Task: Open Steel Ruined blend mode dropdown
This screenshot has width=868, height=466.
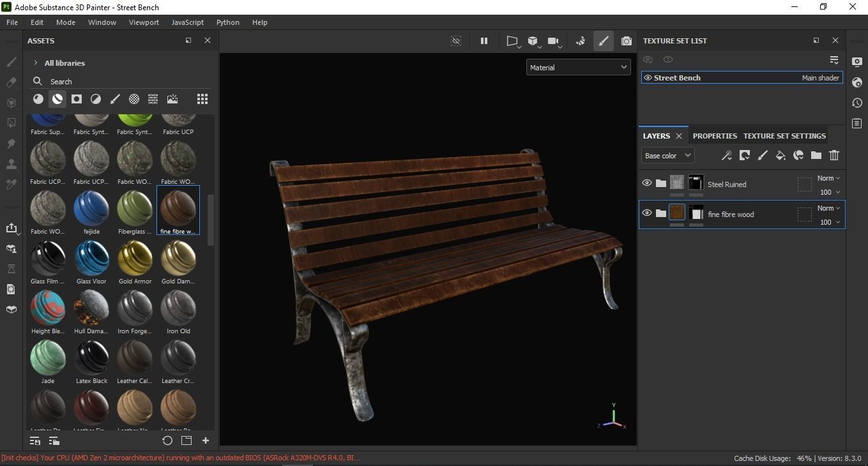Action: [x=828, y=178]
